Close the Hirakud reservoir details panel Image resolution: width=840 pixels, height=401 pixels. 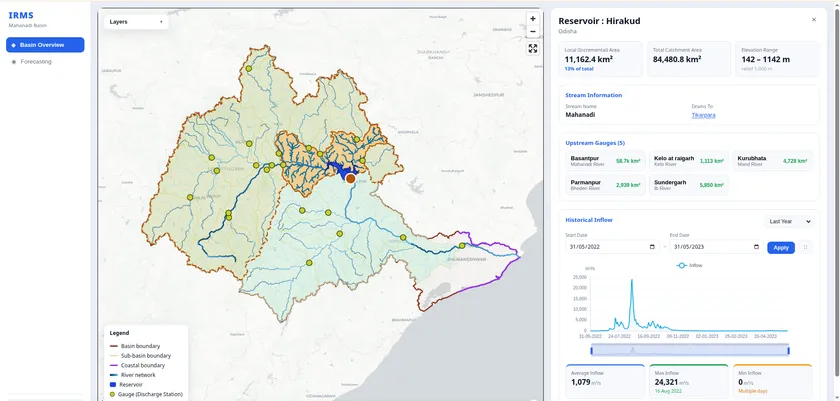(x=814, y=20)
